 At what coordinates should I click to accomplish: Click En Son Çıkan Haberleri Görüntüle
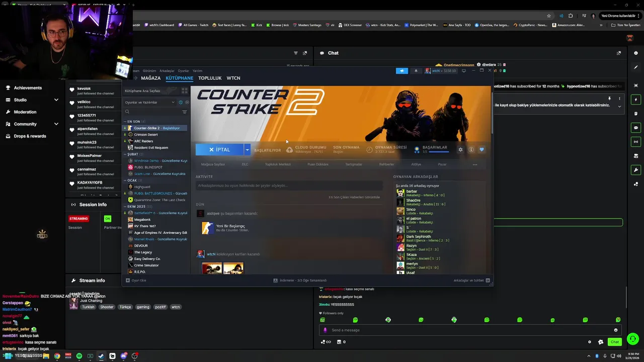pyautogui.click(x=354, y=197)
